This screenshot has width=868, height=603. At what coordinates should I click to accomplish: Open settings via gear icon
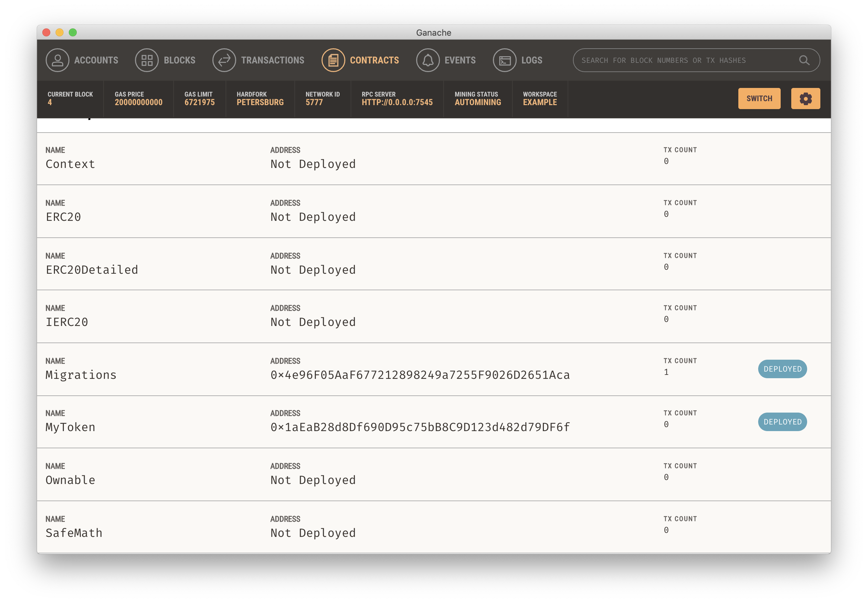pyautogui.click(x=805, y=99)
